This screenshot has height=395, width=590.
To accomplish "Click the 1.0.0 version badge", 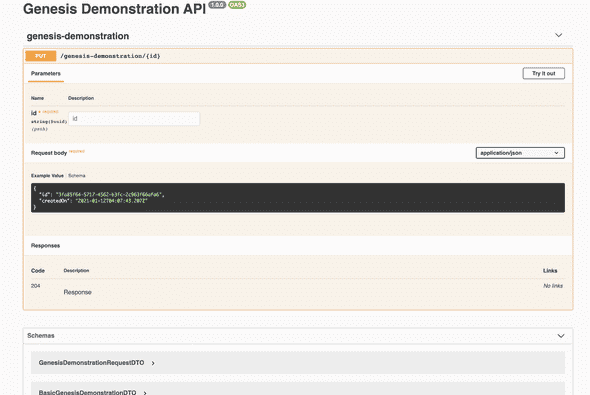I will 217,5.
